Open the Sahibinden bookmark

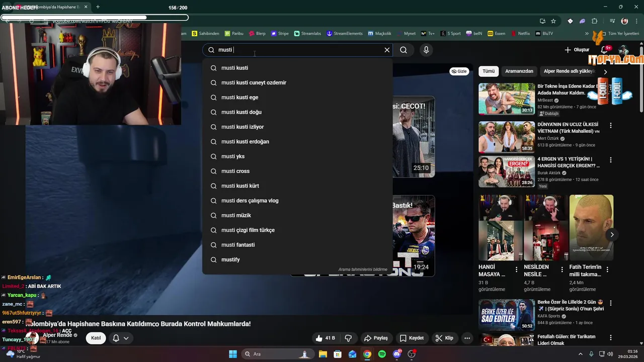[205, 33]
